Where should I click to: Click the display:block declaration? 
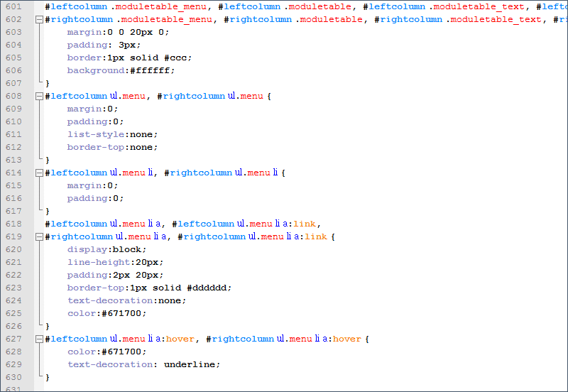coord(106,249)
